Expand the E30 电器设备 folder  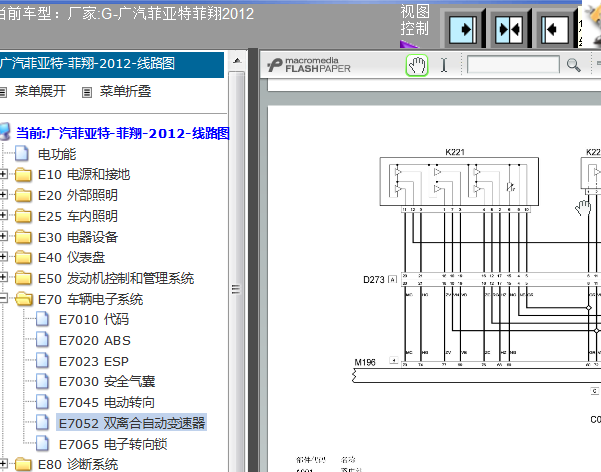(3, 236)
